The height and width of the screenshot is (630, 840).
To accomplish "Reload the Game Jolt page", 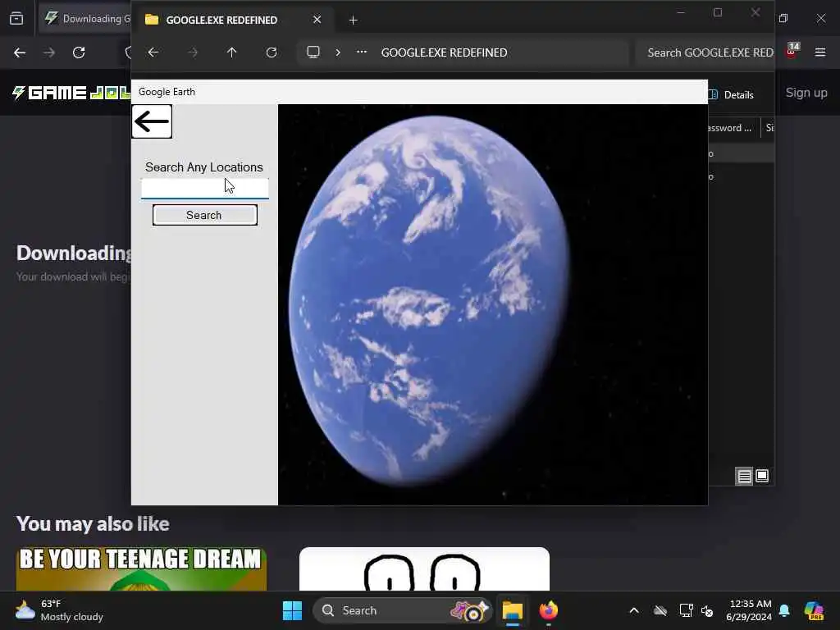I will [x=79, y=52].
